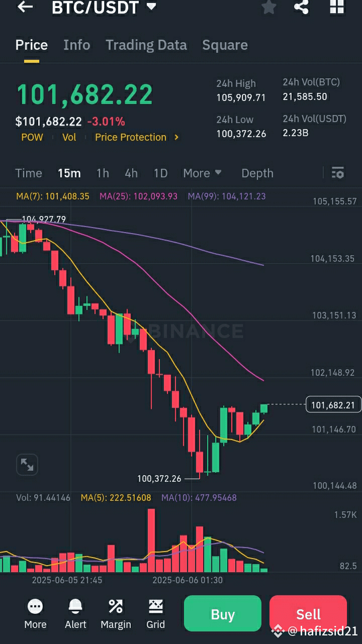Select the Time chart interval

click(x=29, y=173)
